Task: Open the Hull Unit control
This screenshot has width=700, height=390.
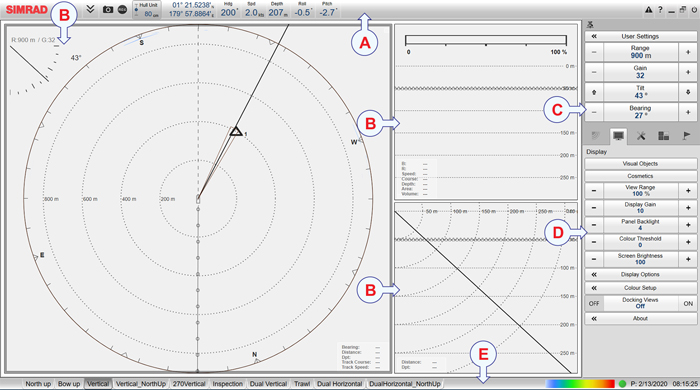Action: 147,10
